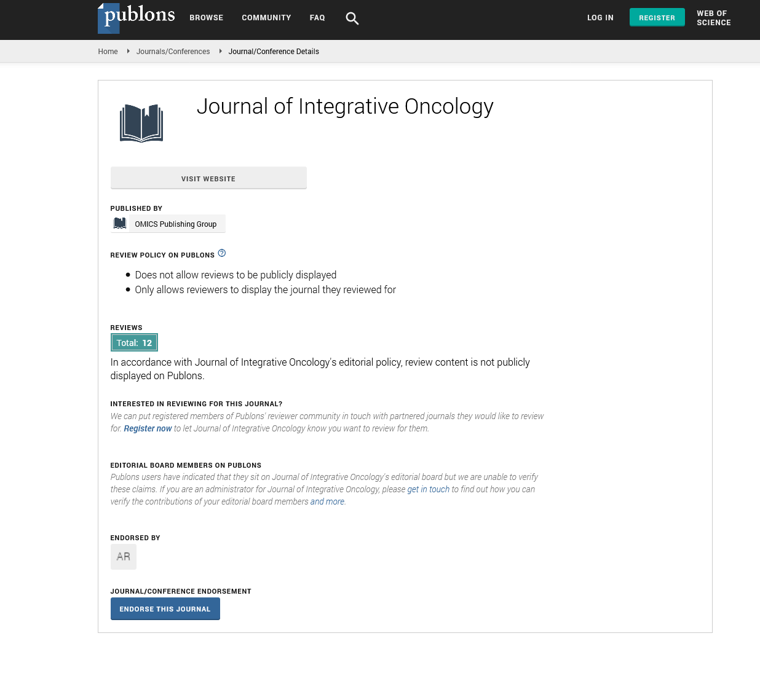Go to Home breadcrumb
The height and width of the screenshot is (700, 760).
(x=108, y=52)
